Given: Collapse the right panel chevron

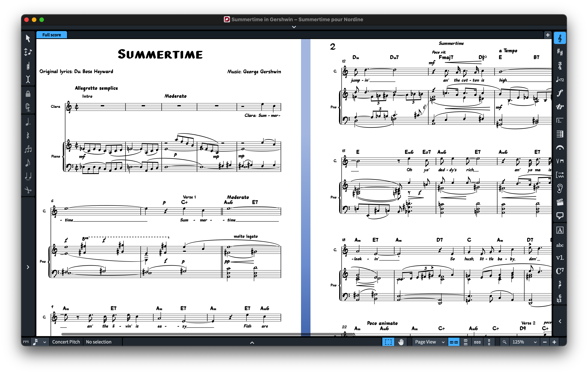Looking at the screenshot, I should point(560,321).
